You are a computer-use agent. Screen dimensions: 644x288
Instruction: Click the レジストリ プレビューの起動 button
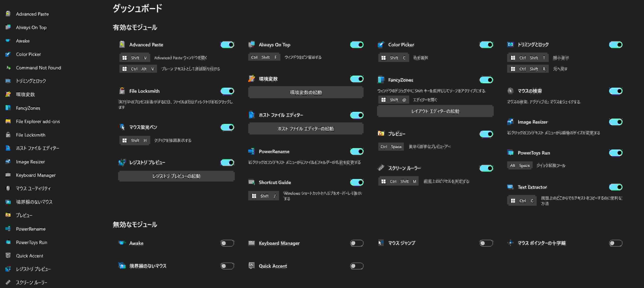coord(176,176)
